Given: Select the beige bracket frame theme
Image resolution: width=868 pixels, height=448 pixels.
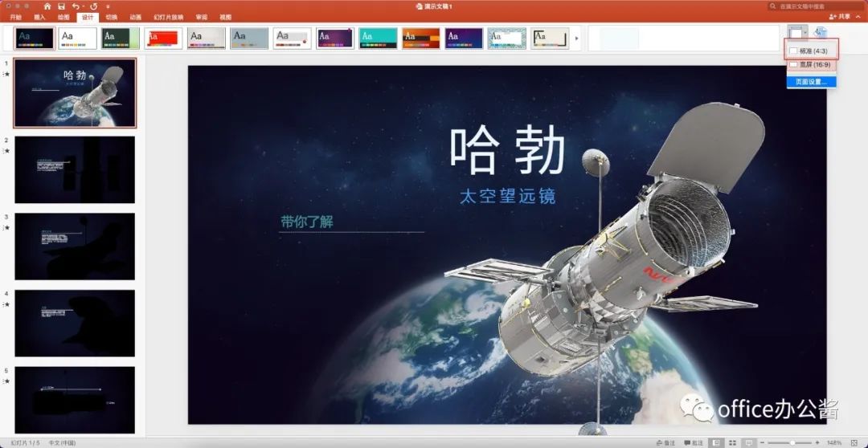Looking at the screenshot, I should [x=550, y=39].
